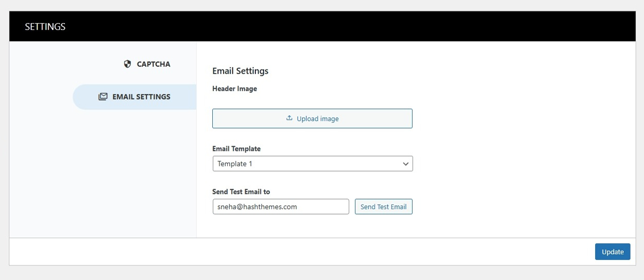Click the Email Template label

pyautogui.click(x=236, y=149)
